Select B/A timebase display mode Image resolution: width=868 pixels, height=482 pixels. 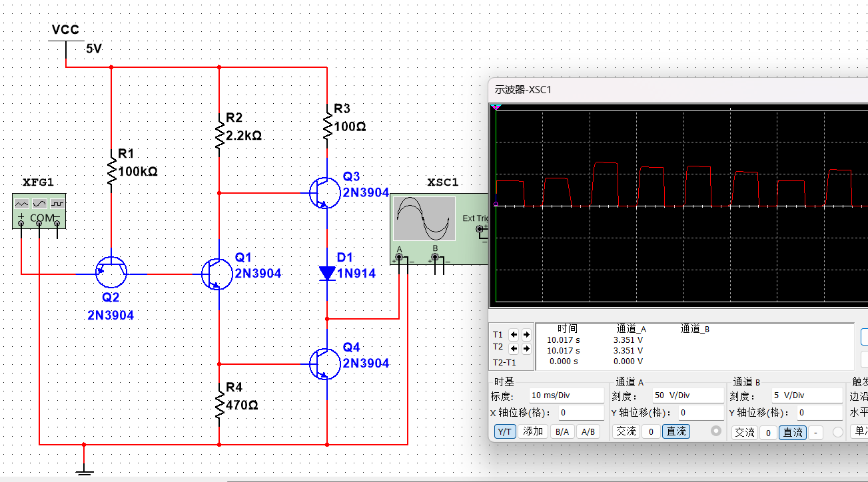tap(562, 431)
